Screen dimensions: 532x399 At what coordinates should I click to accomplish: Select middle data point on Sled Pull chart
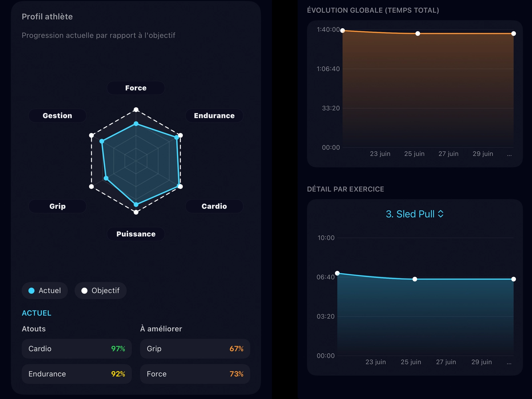point(415,279)
